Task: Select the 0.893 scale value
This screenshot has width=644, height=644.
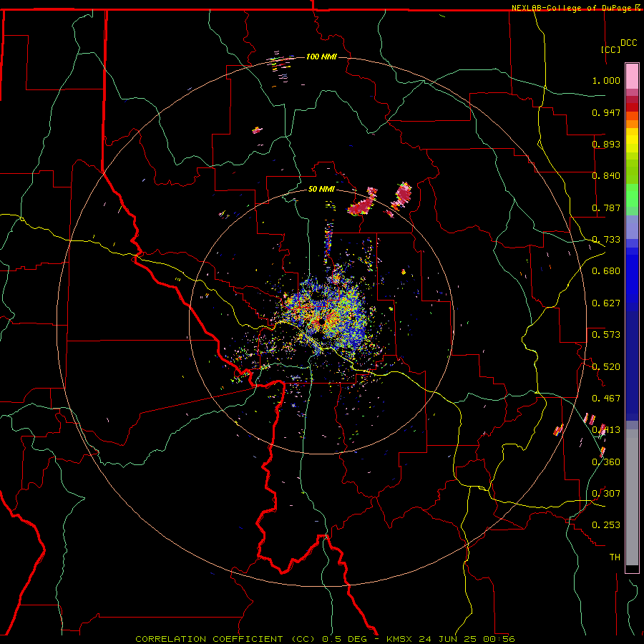Action: click(606, 144)
